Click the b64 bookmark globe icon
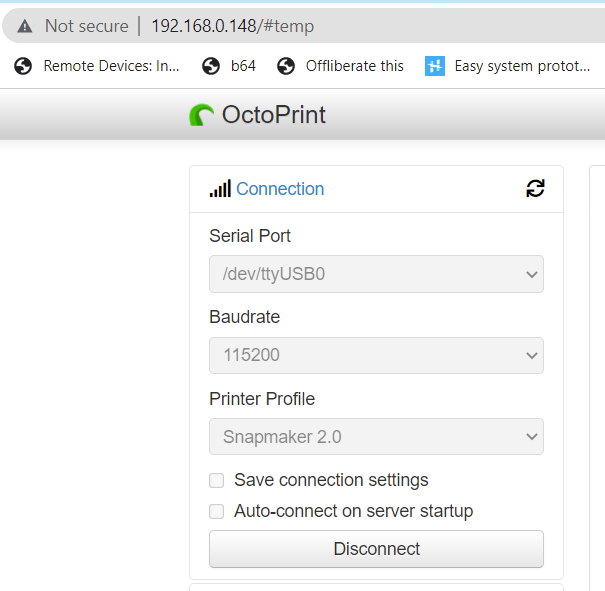 [211, 66]
